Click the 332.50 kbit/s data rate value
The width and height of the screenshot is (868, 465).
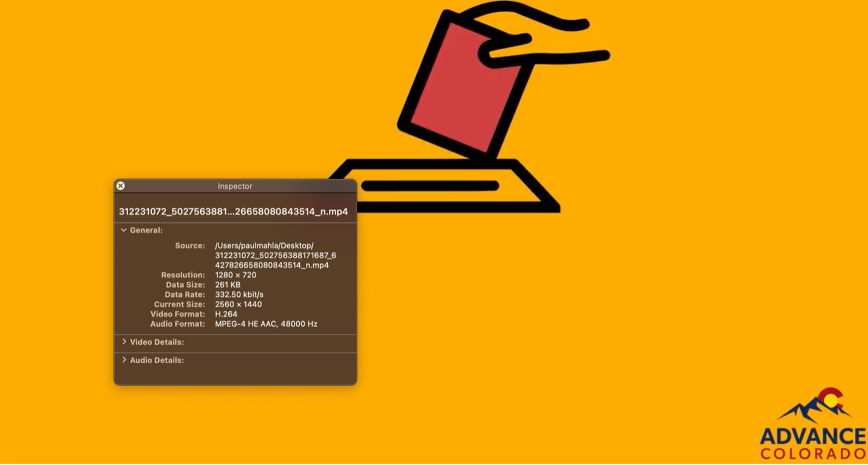click(x=239, y=294)
